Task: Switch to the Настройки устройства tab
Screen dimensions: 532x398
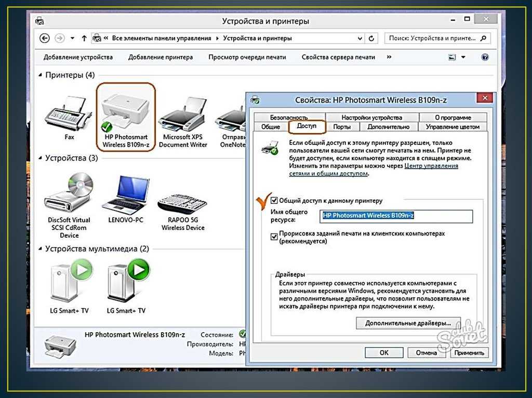Action: coord(371,117)
